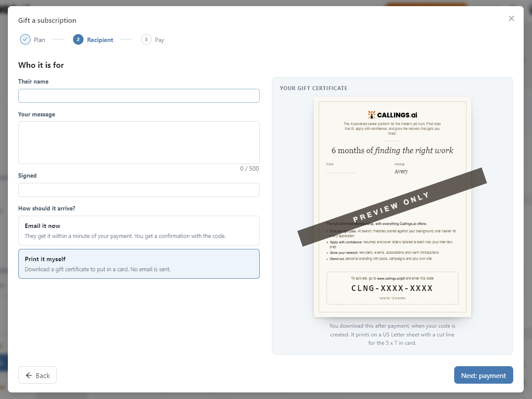Continue with Next: payment button
This screenshot has width=532, height=399.
(x=483, y=375)
